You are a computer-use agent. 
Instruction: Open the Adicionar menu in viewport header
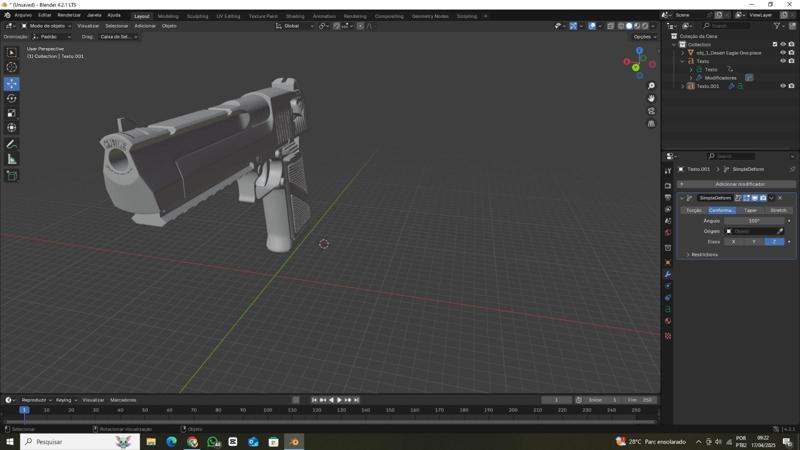145,26
